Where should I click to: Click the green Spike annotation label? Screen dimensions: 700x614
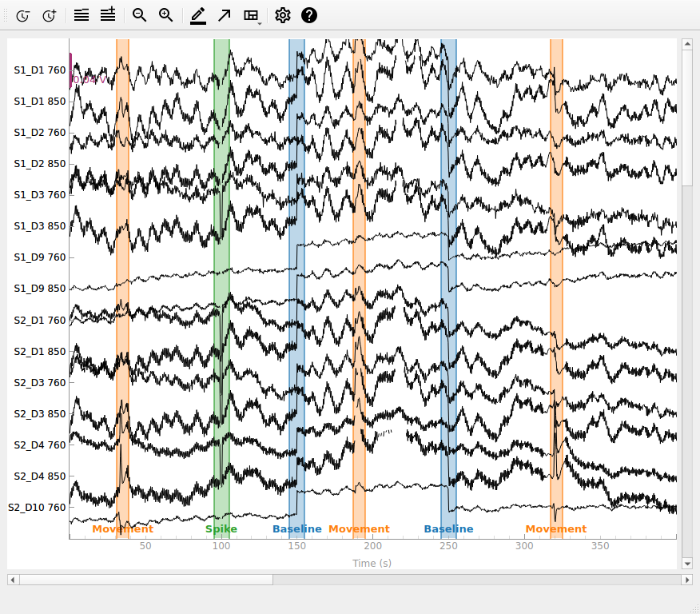[x=221, y=528]
